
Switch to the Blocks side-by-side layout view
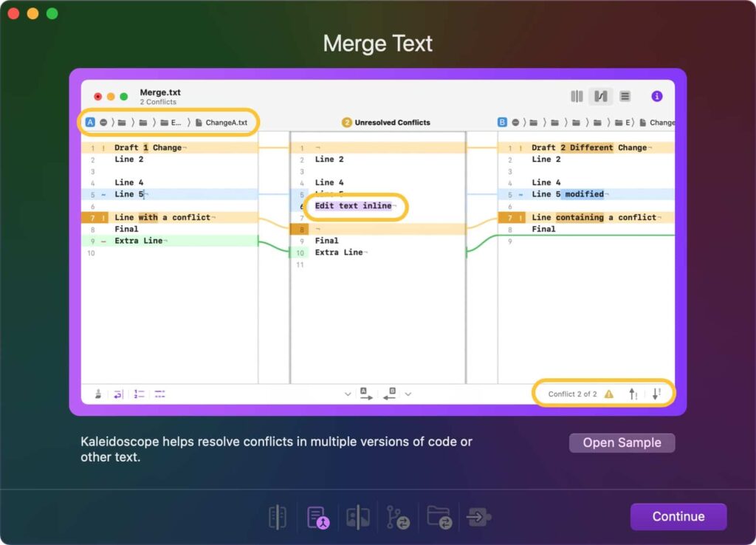pos(577,96)
